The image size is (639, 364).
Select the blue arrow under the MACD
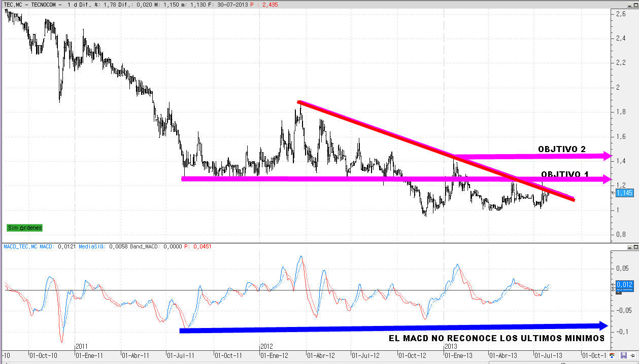pos(391,328)
